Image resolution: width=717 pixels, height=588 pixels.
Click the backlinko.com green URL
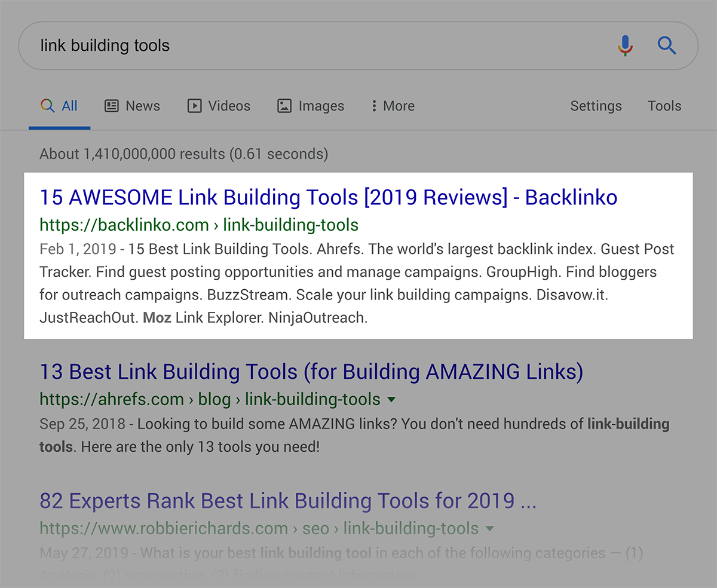point(199,225)
